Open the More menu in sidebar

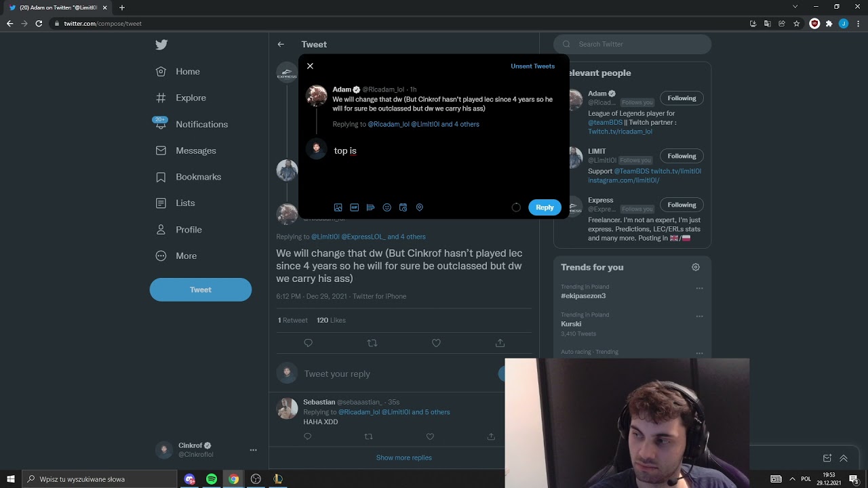(x=176, y=256)
